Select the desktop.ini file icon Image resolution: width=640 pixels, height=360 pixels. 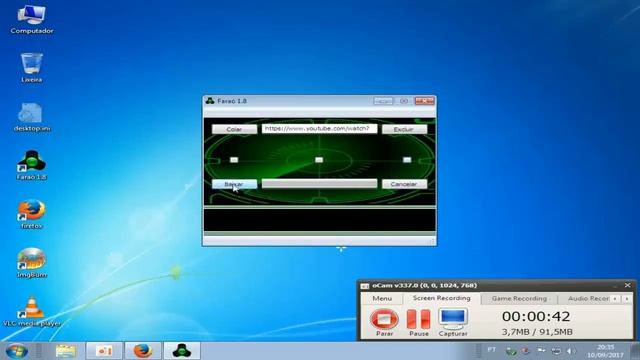click(31, 117)
